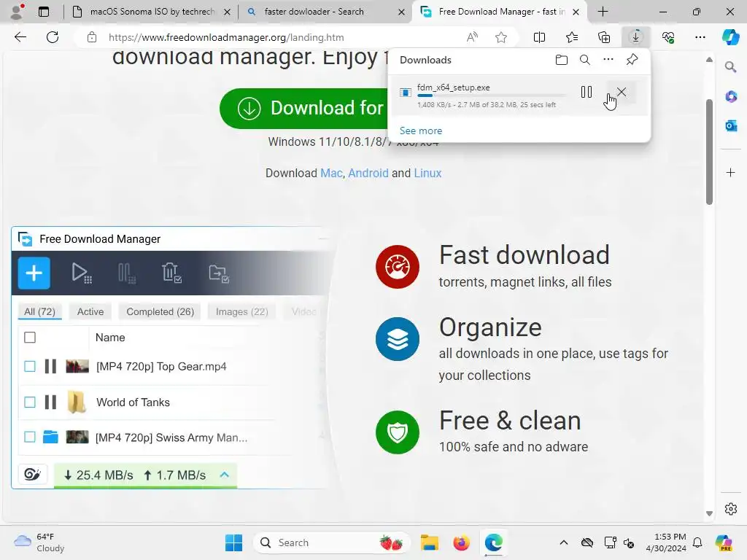The width and height of the screenshot is (747, 560).
Task: Refresh the current page
Action: click(x=53, y=37)
